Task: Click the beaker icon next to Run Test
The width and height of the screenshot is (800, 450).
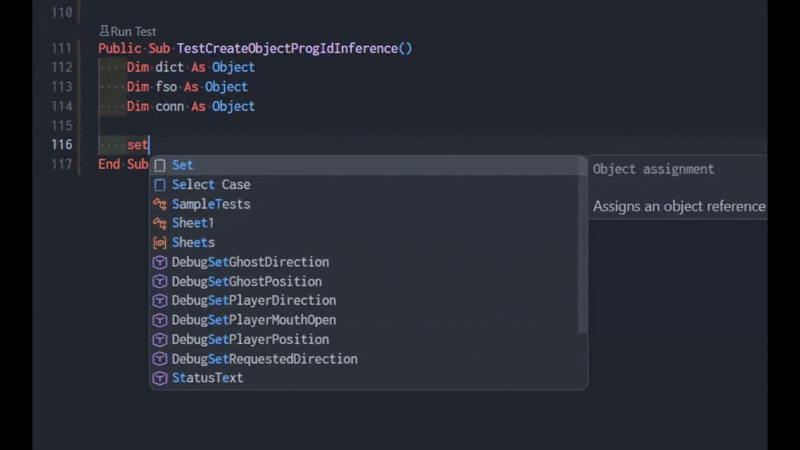Action: click(104, 31)
